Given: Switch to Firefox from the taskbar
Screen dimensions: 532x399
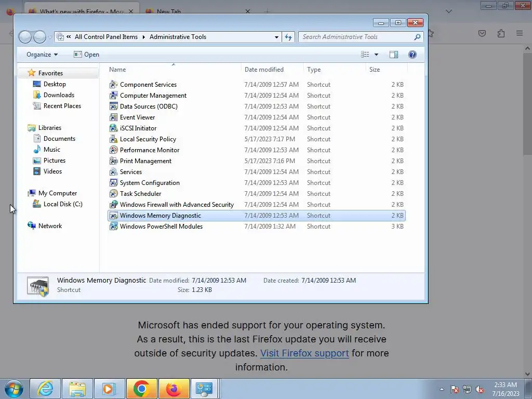Looking at the screenshot, I should pos(174,389).
